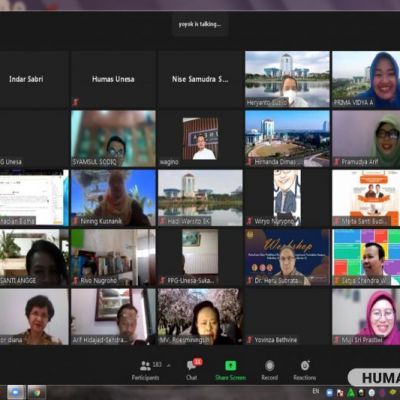Screen dimensions: 400x400
Task: Click the 'yoyok is talking...' indicator
Action: pyautogui.click(x=200, y=24)
